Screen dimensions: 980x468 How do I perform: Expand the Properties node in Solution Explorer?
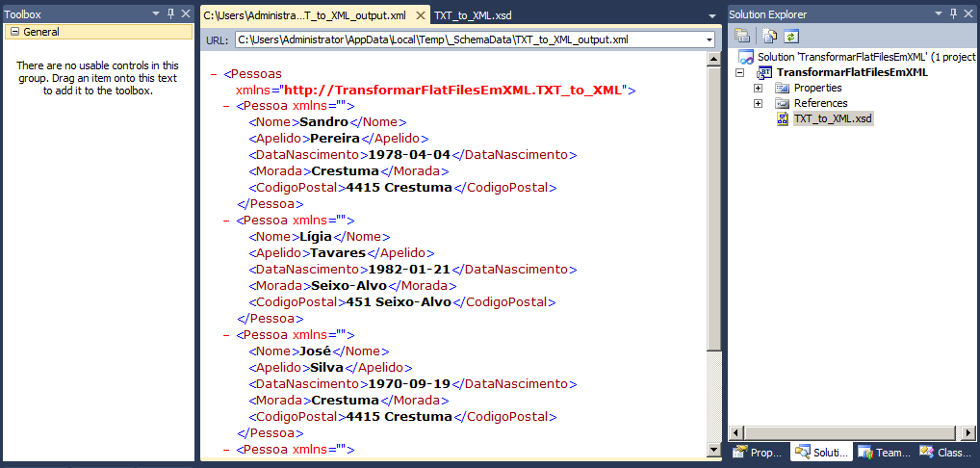click(759, 88)
